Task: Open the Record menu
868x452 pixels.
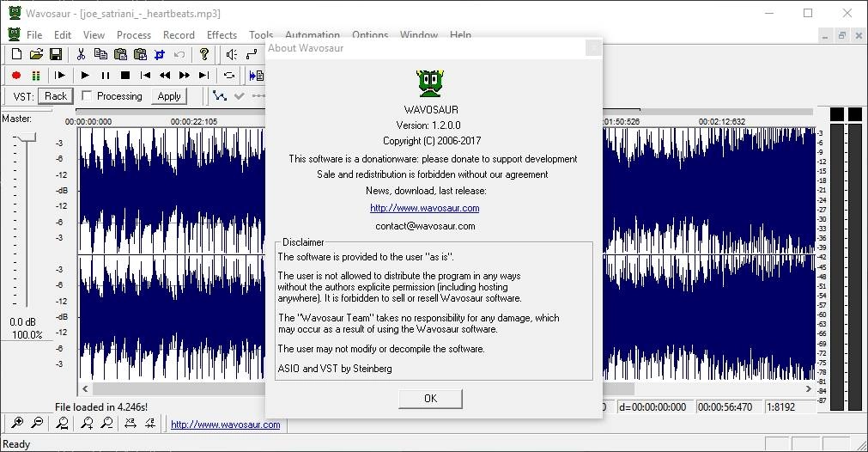Action: 179,35
